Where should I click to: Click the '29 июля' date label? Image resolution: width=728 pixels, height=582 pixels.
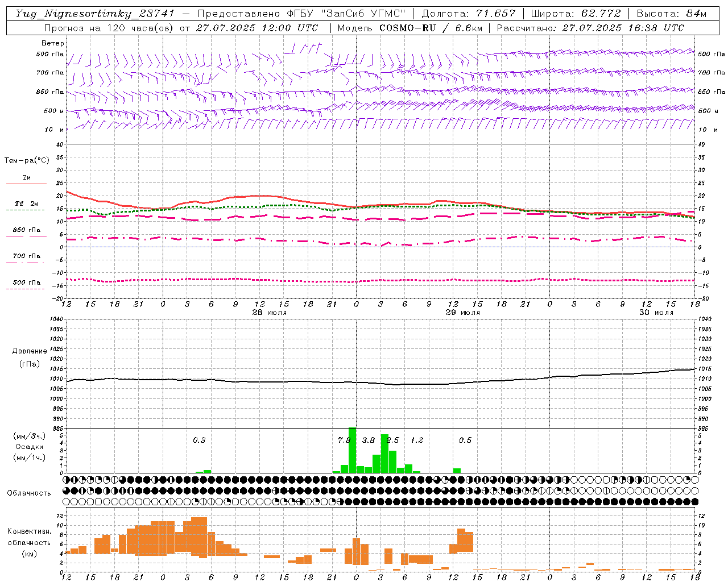463,313
